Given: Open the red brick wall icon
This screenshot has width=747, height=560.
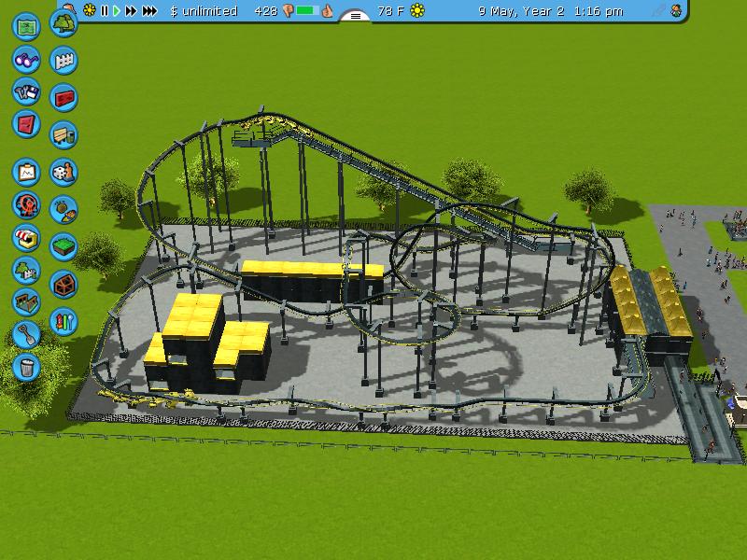Looking at the screenshot, I should [x=63, y=98].
